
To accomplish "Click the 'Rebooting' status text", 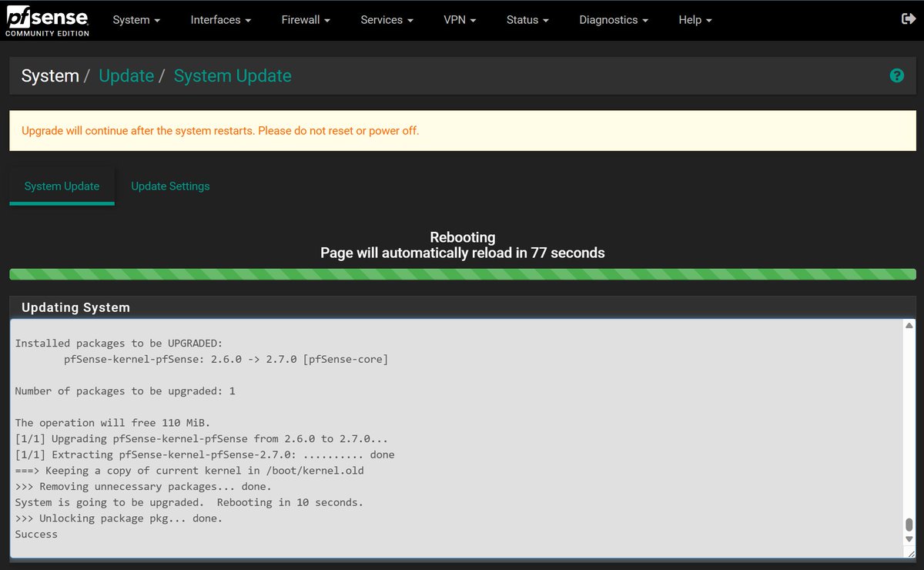I will pyautogui.click(x=463, y=237).
